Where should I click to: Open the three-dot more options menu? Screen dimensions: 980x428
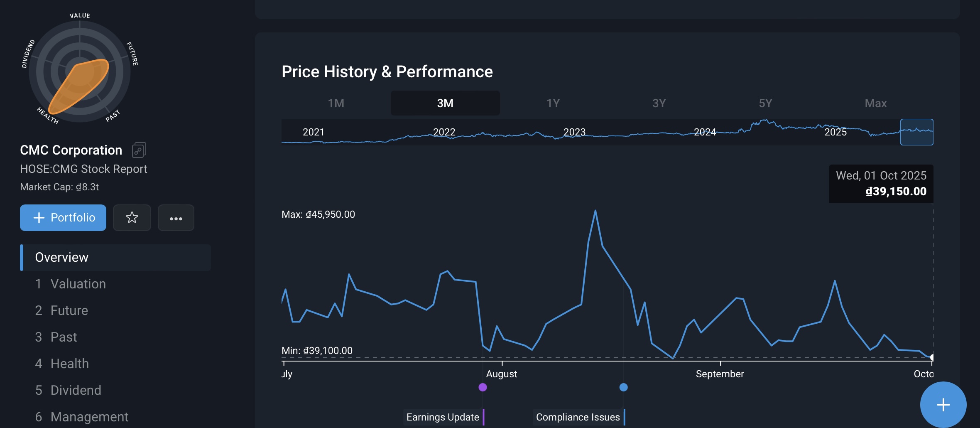(176, 218)
